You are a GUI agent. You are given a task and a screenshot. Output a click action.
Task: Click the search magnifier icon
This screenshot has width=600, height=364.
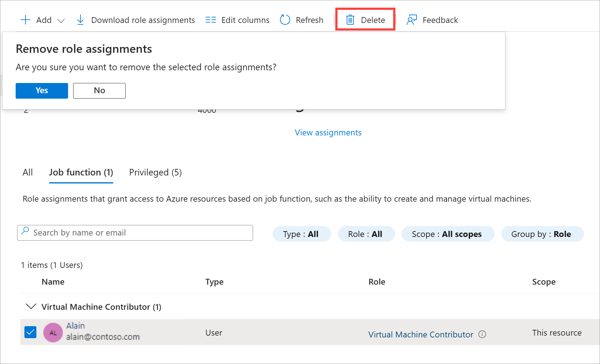click(25, 231)
